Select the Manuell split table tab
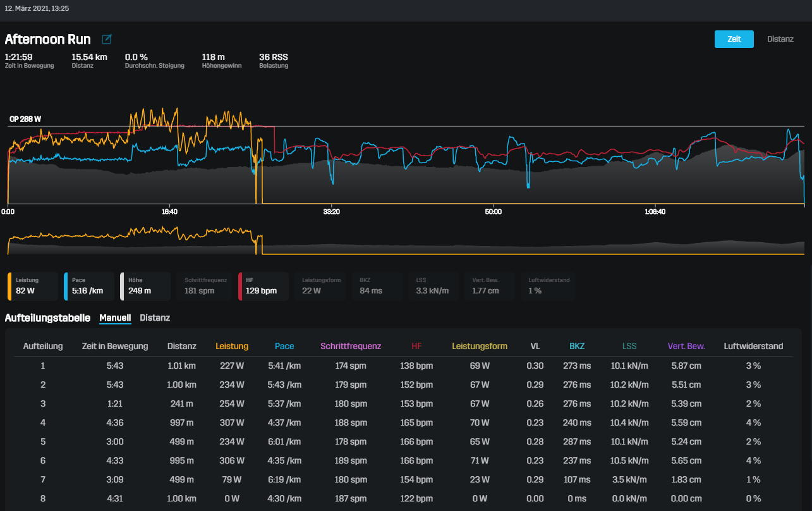 click(x=115, y=318)
